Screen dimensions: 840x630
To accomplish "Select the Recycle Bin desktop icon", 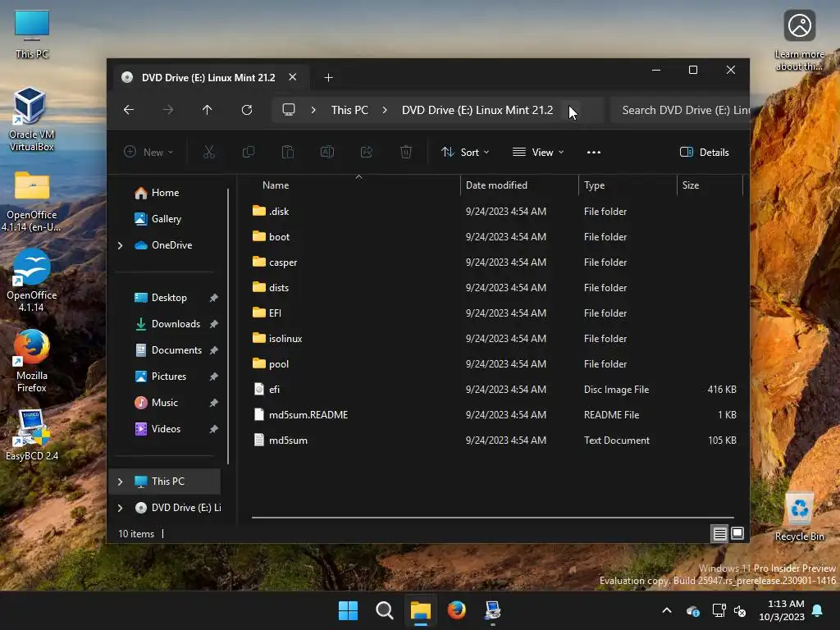I will click(799, 517).
